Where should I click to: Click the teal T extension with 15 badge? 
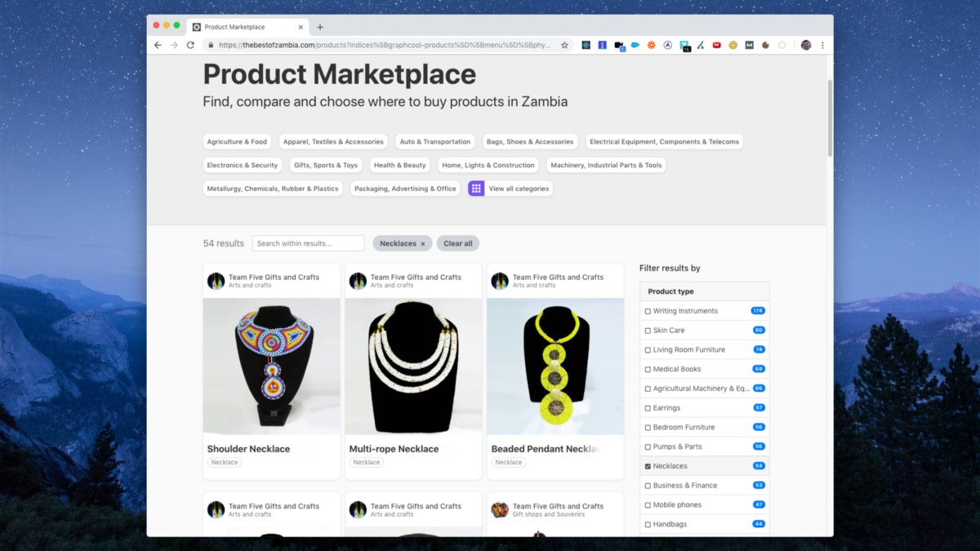[x=684, y=47]
